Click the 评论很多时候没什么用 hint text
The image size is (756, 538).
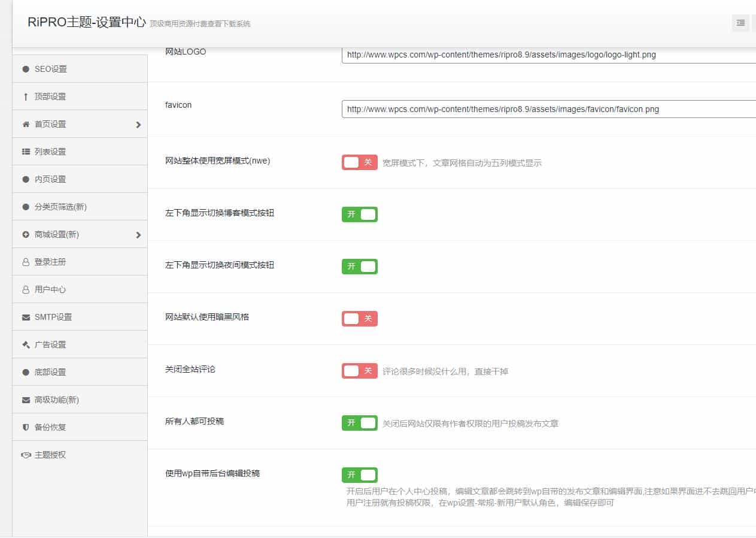point(445,371)
